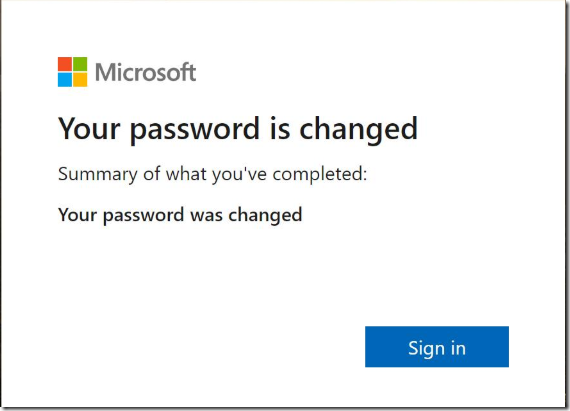Click 'Your' in the bold status line
This screenshot has width=570, height=411.
point(77,214)
